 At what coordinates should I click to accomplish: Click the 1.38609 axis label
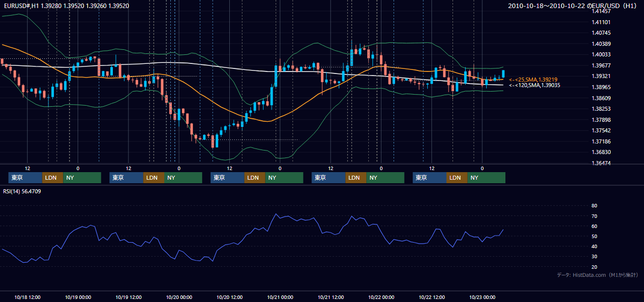[x=601, y=98]
